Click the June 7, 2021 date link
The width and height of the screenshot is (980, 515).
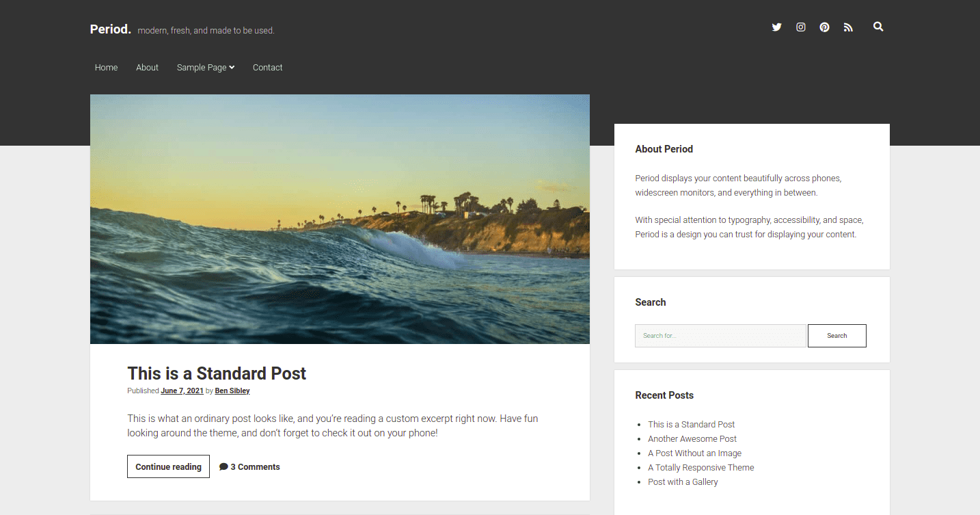(x=182, y=391)
